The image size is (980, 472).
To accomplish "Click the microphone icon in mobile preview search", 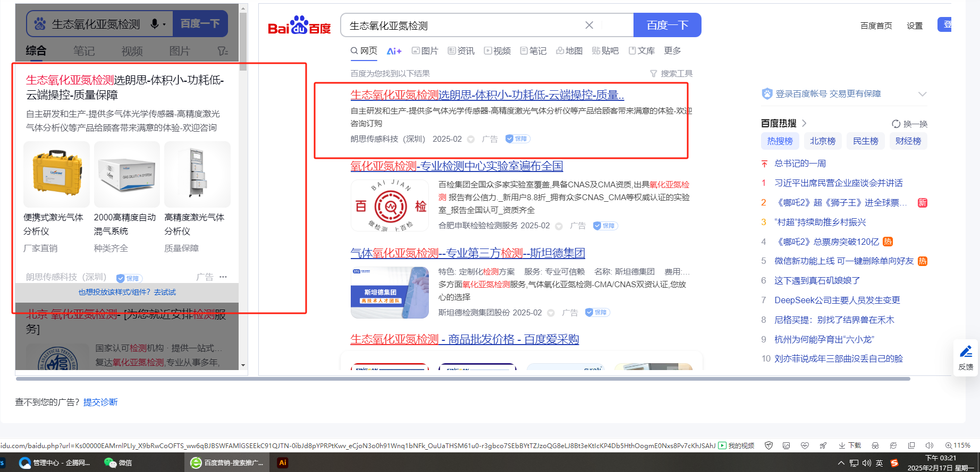I will click(155, 24).
